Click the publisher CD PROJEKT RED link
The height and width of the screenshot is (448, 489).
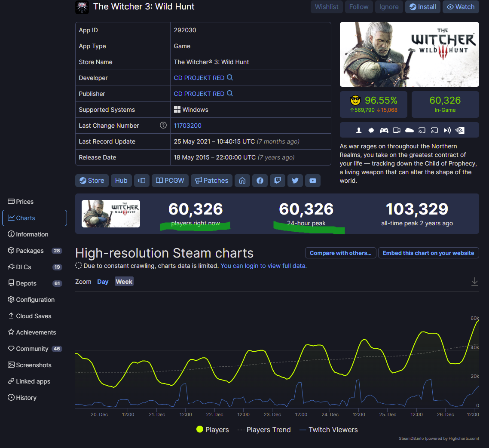(x=199, y=94)
